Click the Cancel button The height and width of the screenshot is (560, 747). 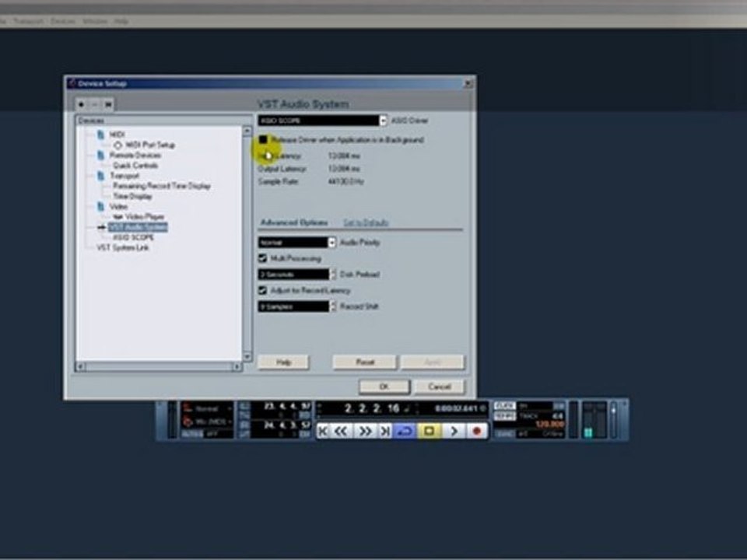point(439,387)
